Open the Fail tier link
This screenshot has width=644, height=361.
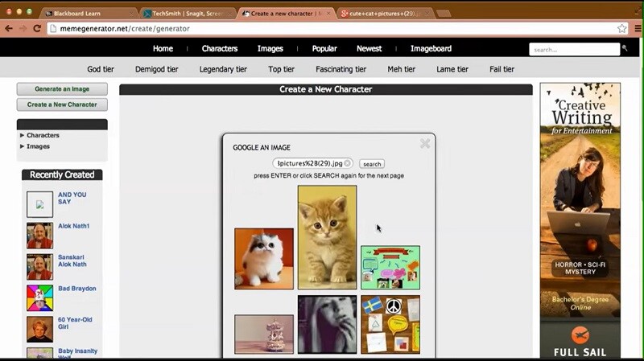pos(502,69)
